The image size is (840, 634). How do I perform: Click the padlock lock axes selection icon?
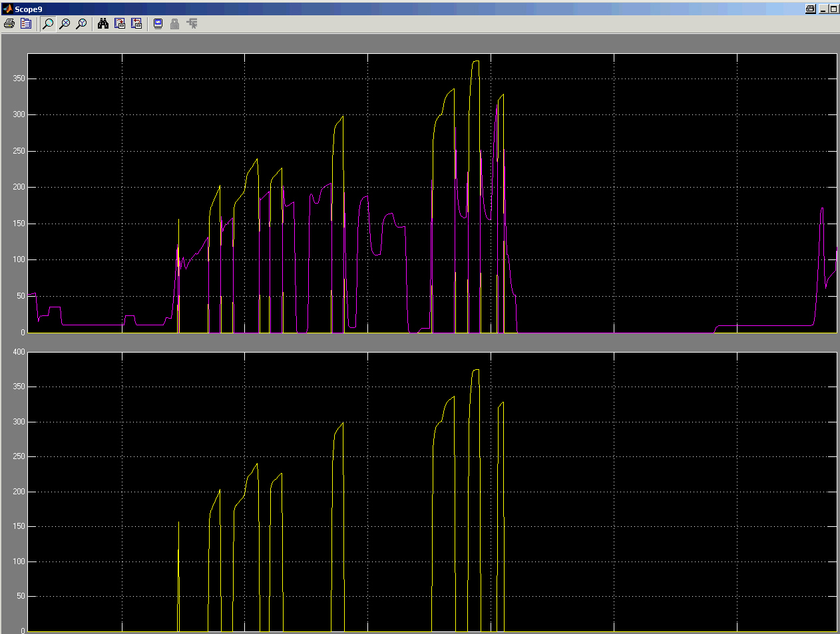pyautogui.click(x=174, y=24)
